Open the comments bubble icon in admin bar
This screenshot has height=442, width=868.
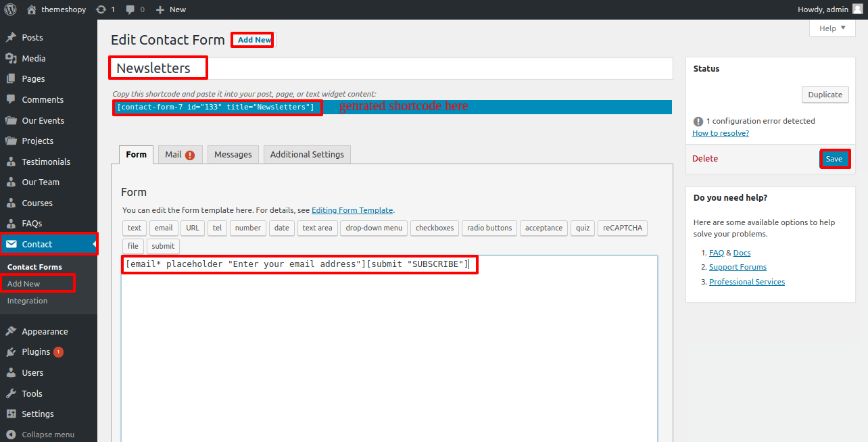131,9
